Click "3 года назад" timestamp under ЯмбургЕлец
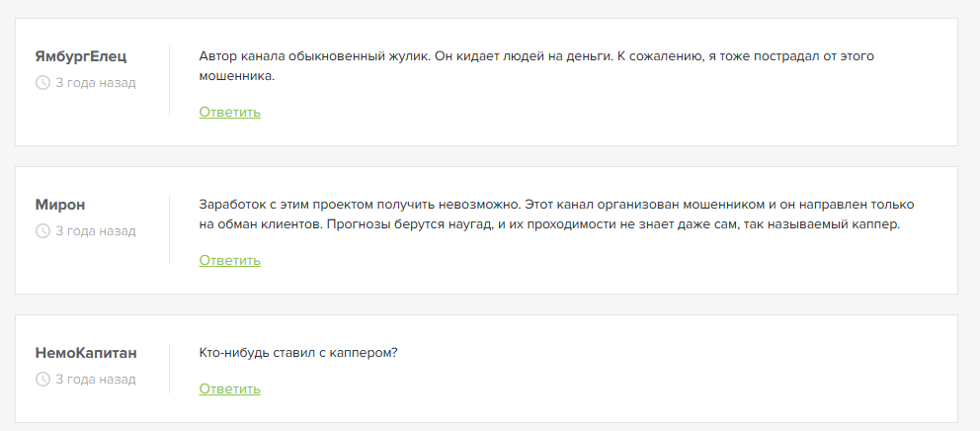The height and width of the screenshot is (431, 980). point(96,83)
